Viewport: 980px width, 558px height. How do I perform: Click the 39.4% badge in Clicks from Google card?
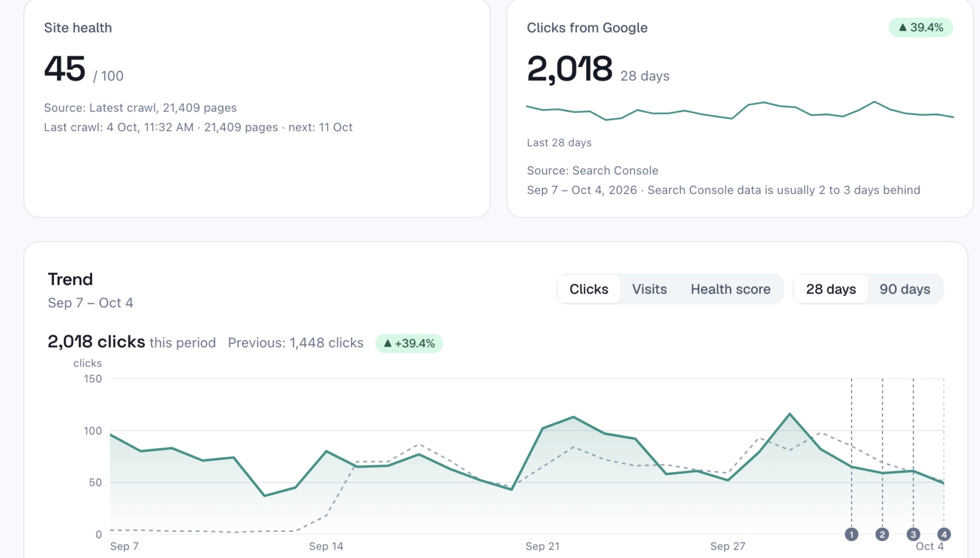(x=921, y=27)
